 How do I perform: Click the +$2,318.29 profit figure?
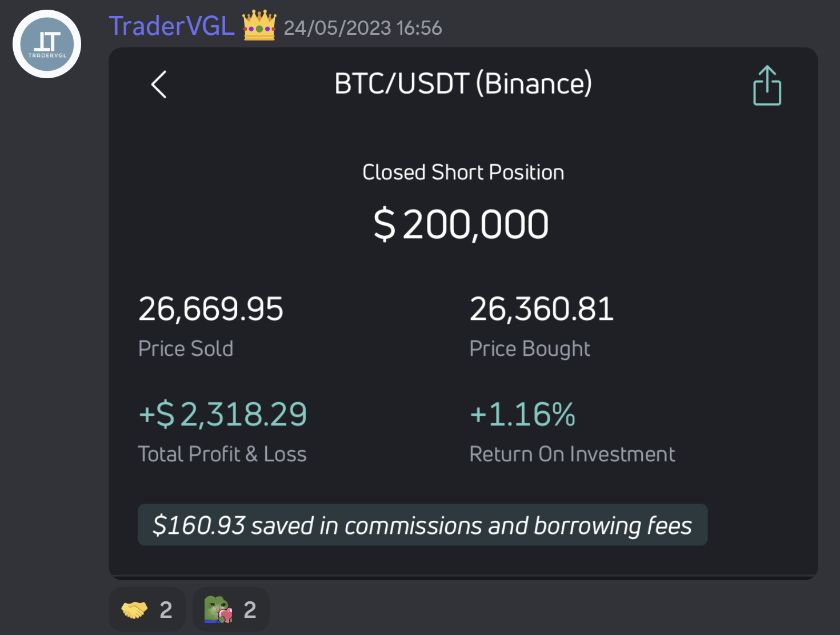point(223,414)
